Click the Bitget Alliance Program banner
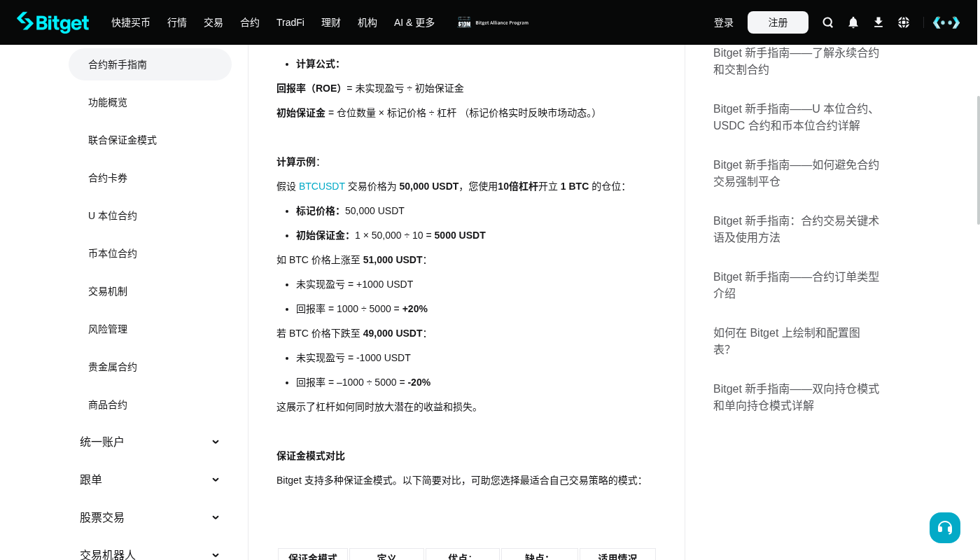Viewport: 980px width, 560px height. click(x=493, y=22)
